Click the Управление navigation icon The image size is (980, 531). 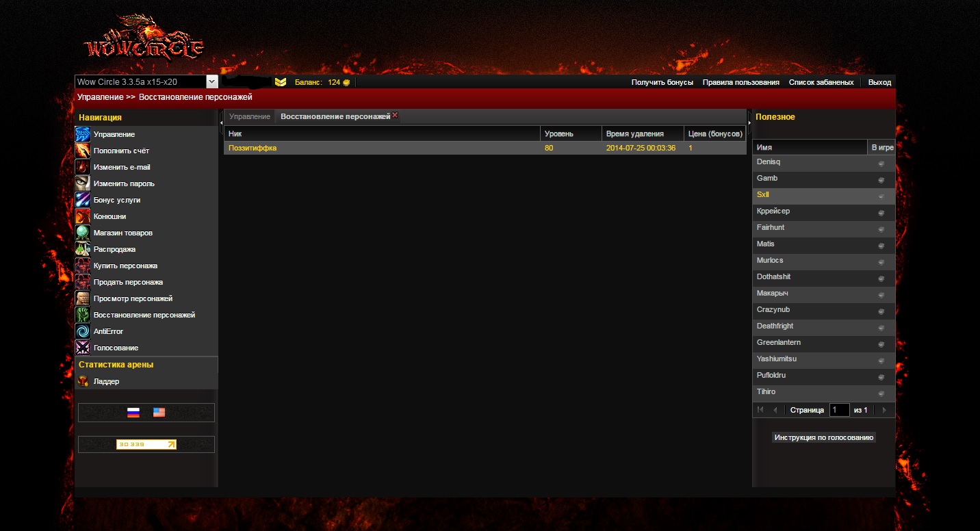pyautogui.click(x=82, y=134)
